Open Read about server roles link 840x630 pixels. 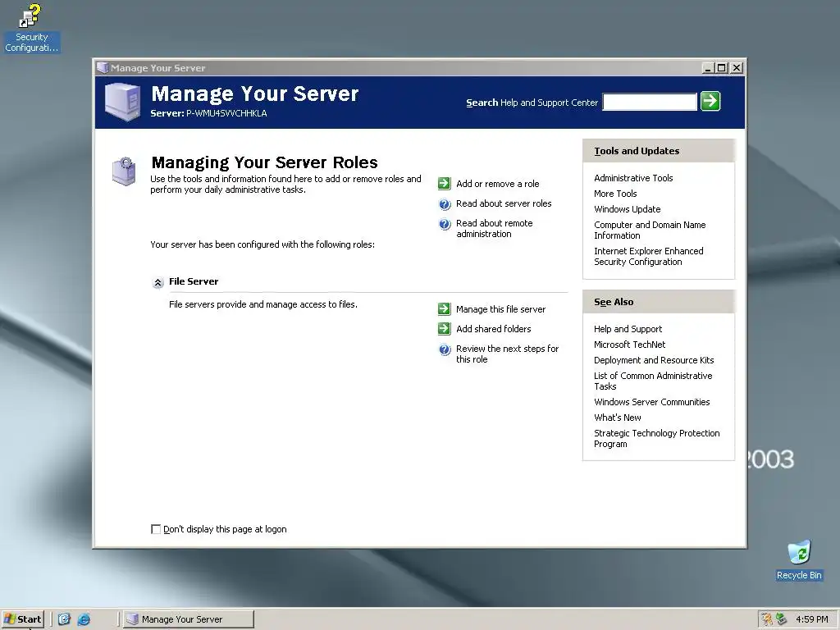click(x=504, y=203)
